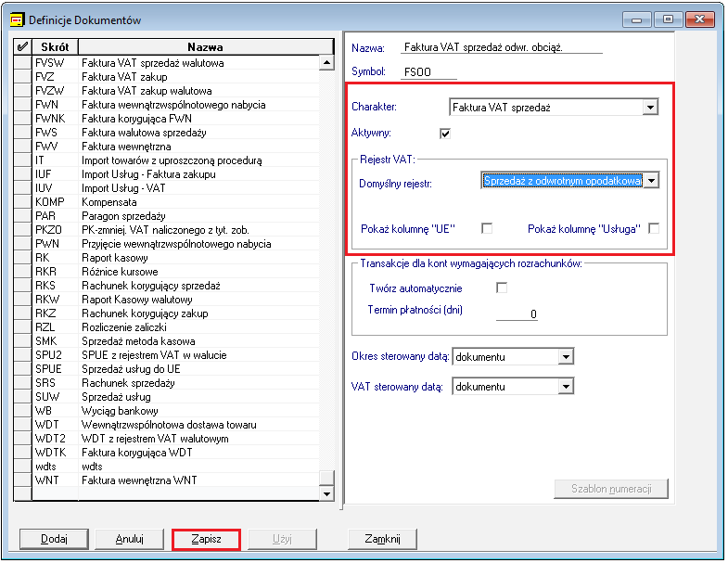The image size is (728, 563).
Task: Select row Faktura VAT sprzedaż walutowa
Action: [x=175, y=63]
